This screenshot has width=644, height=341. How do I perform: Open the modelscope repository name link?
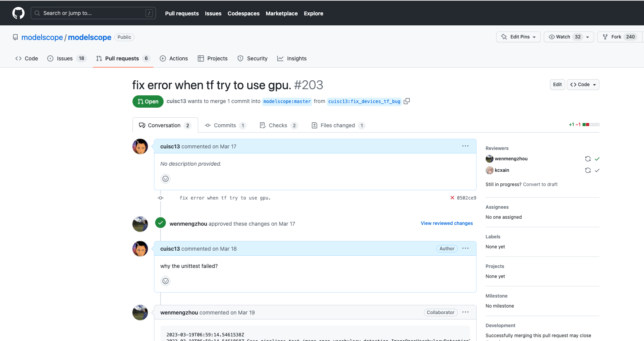[x=89, y=37]
